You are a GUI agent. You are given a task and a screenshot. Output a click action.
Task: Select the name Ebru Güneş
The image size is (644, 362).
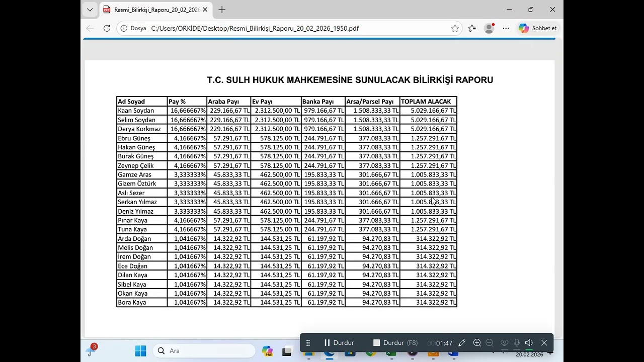click(134, 138)
